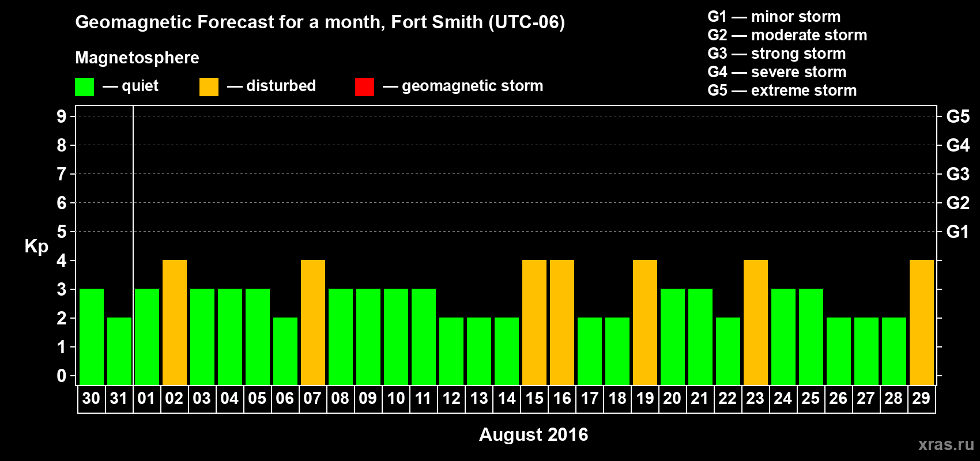
Task: Click date label 20 on the axis
Action: (x=672, y=399)
